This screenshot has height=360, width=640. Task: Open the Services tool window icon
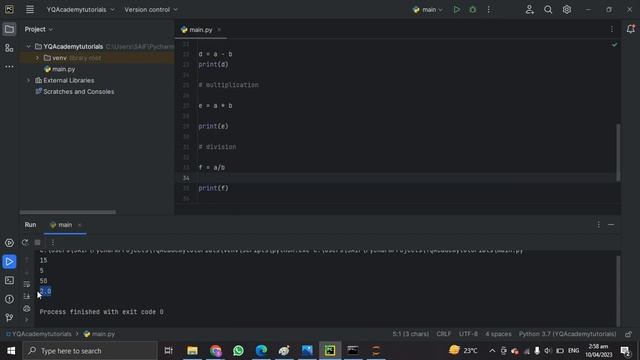point(9,243)
